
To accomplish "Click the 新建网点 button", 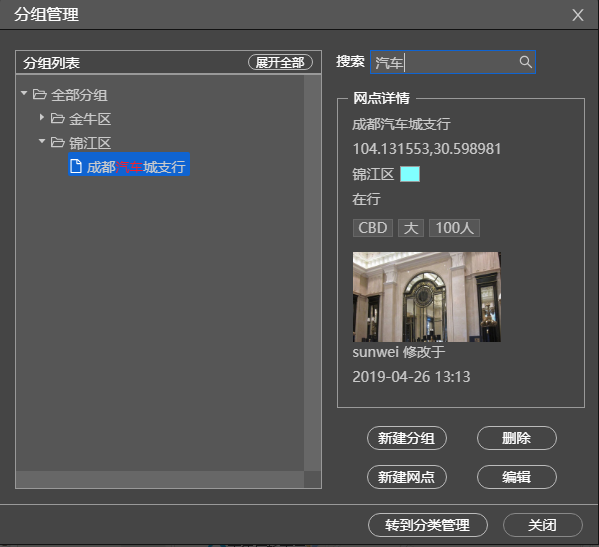I will 407,477.
